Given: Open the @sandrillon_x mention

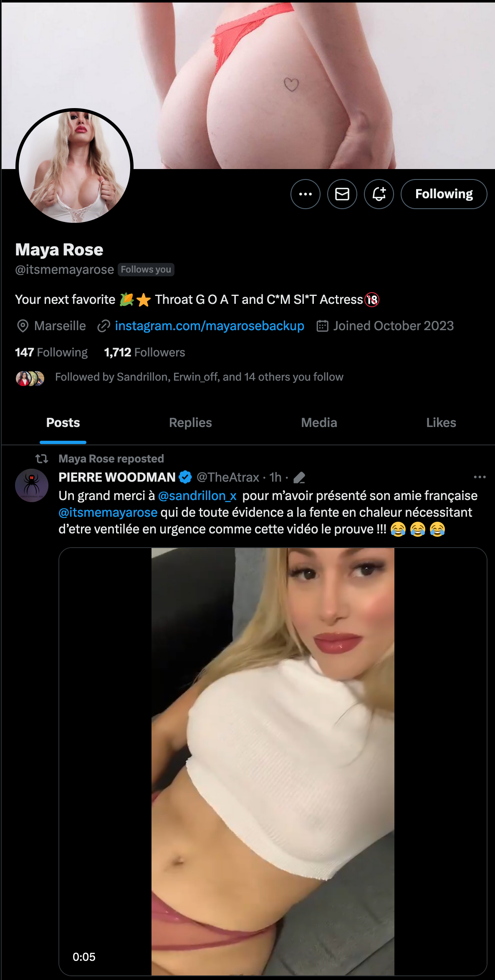Looking at the screenshot, I should click(x=197, y=496).
